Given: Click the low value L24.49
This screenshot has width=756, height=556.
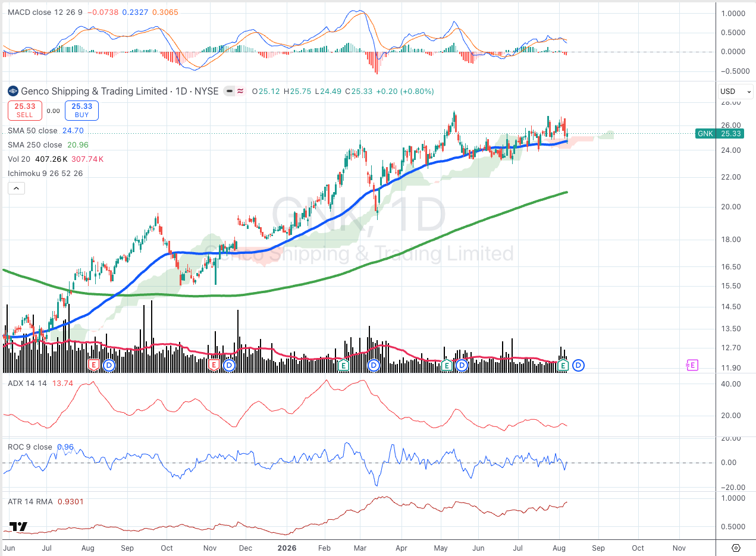Looking at the screenshot, I should click(329, 91).
